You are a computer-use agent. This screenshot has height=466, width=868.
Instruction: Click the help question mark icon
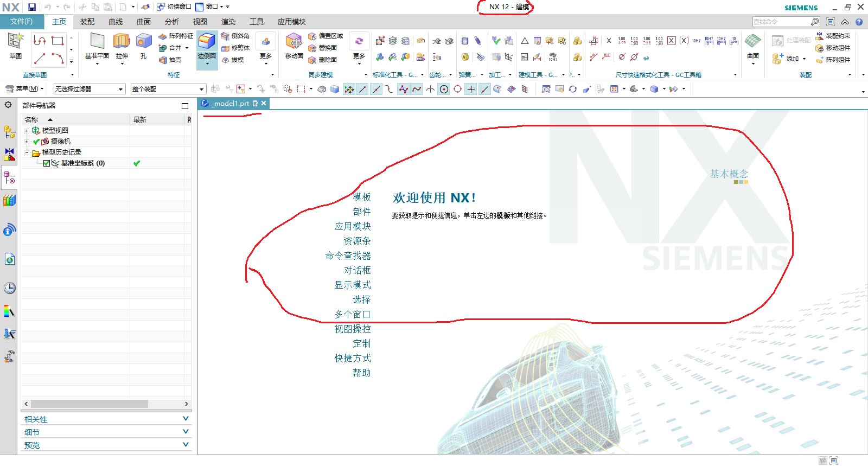pos(859,22)
